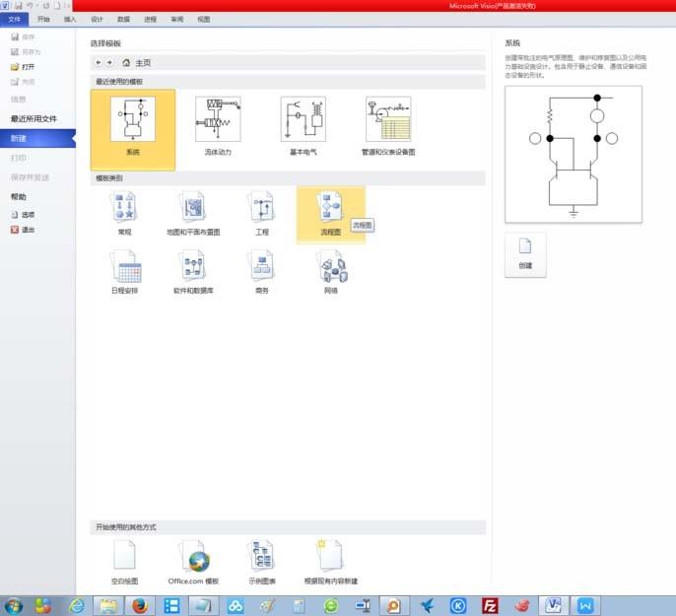Open the 常规 template category

pyautogui.click(x=124, y=214)
